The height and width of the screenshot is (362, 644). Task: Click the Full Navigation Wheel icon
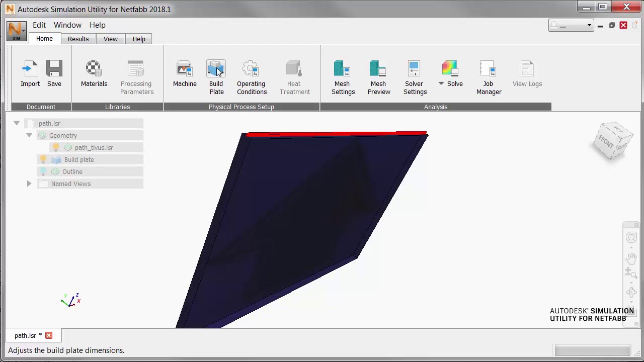631,237
